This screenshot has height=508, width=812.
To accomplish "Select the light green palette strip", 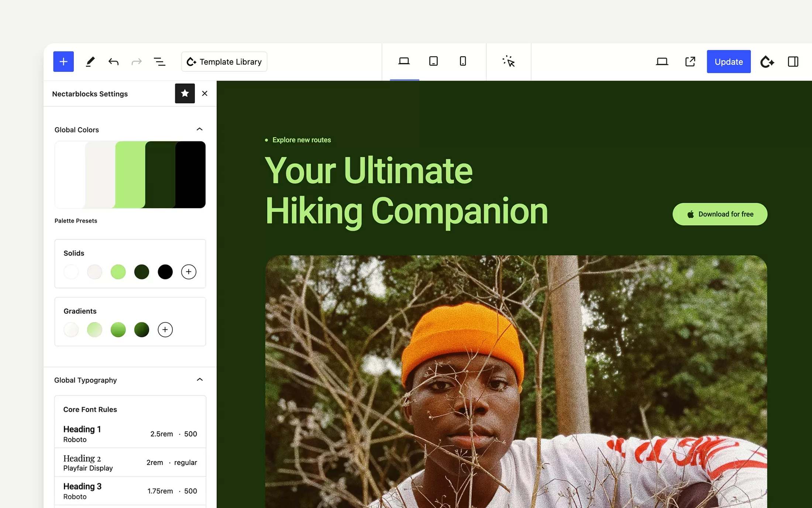I will tap(130, 175).
